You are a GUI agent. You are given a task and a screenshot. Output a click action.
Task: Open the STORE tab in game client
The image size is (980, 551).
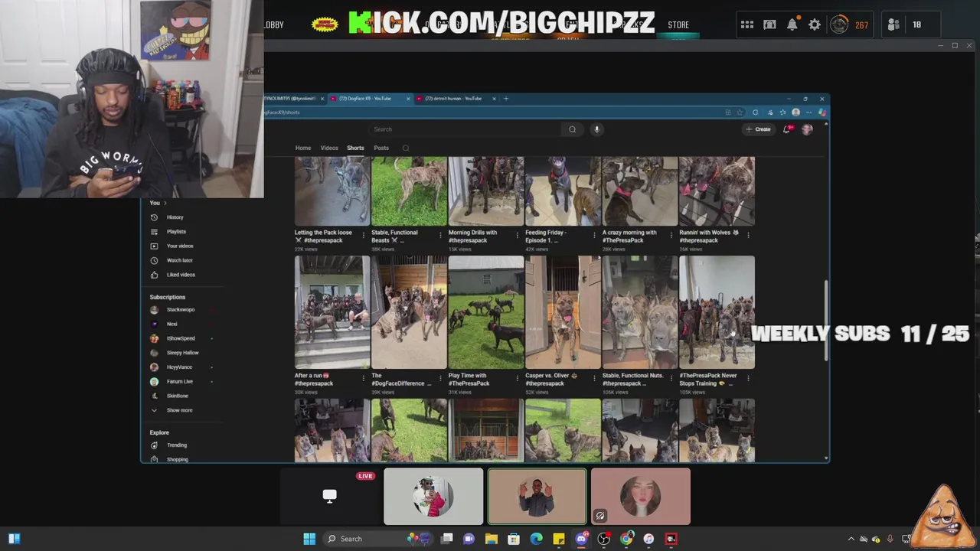tap(678, 24)
